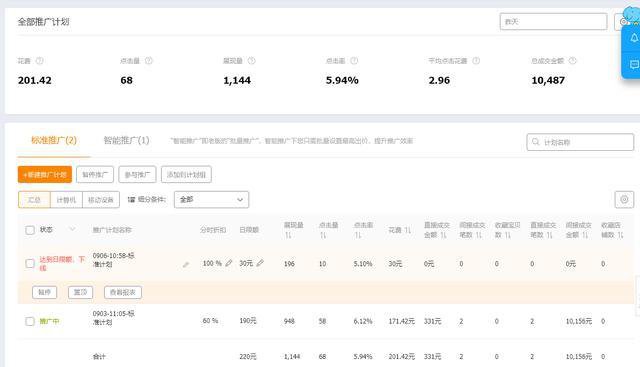This screenshot has width=640, height=367.
Task: Expand the 状态 column filter chevron
Action: pos(72,229)
